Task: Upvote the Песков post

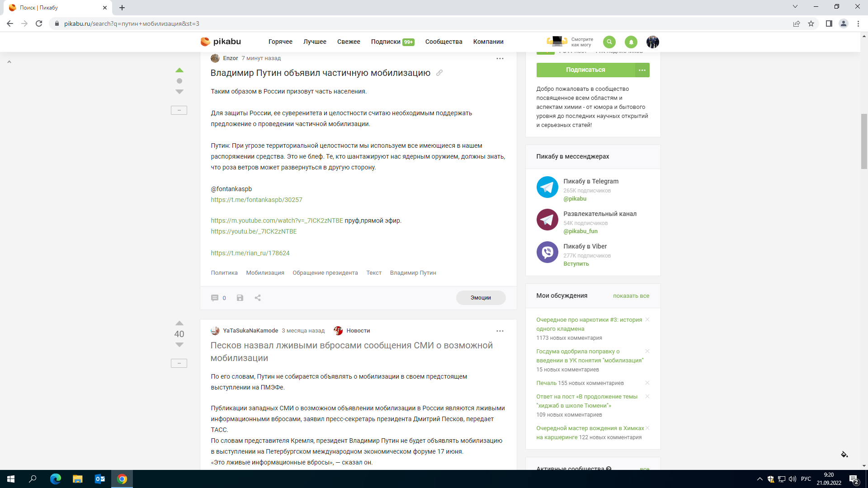Action: (179, 323)
